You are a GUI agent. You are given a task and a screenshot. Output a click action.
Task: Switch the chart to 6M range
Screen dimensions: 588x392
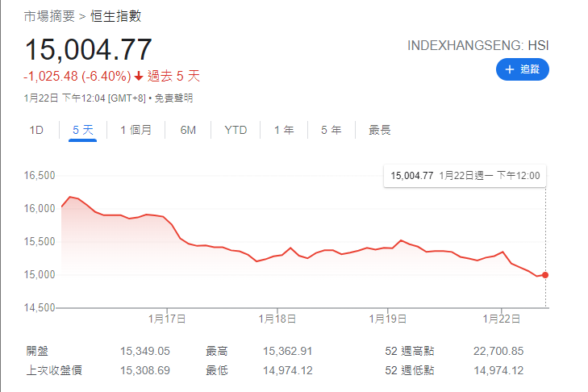(188, 130)
